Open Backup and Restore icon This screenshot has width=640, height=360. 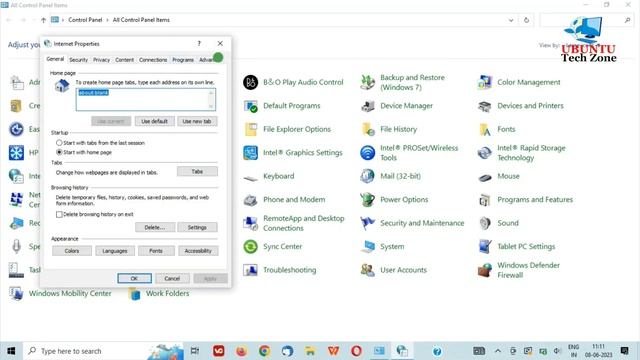[368, 82]
